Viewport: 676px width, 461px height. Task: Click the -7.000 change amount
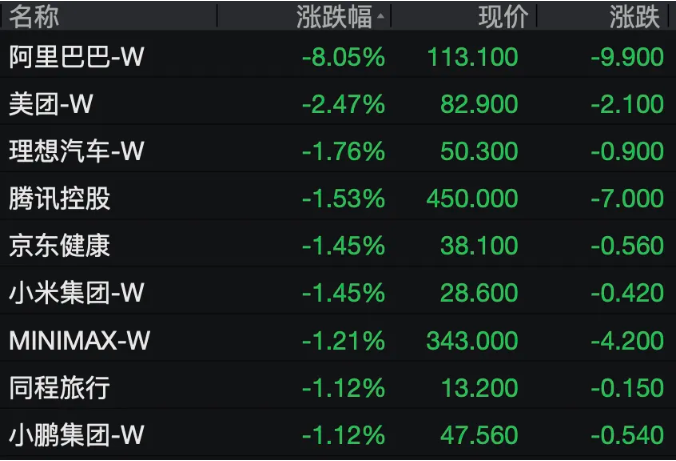coord(627,199)
